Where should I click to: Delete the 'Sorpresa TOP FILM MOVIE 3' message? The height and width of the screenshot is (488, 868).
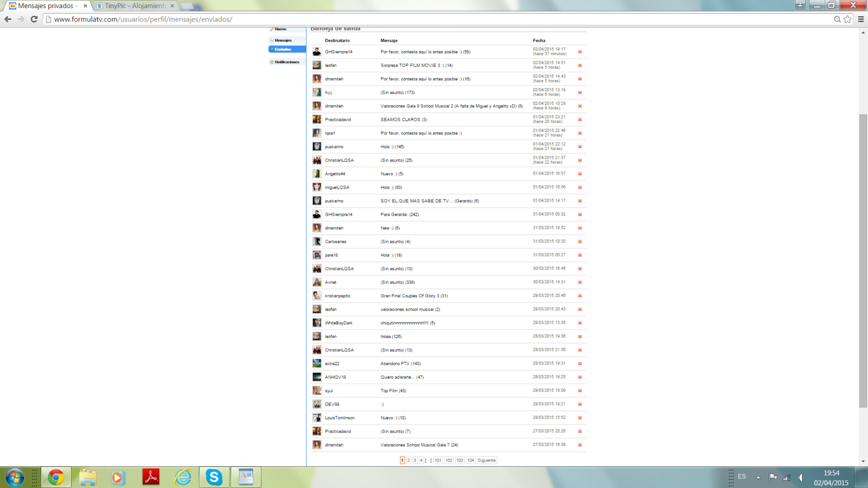(x=580, y=66)
